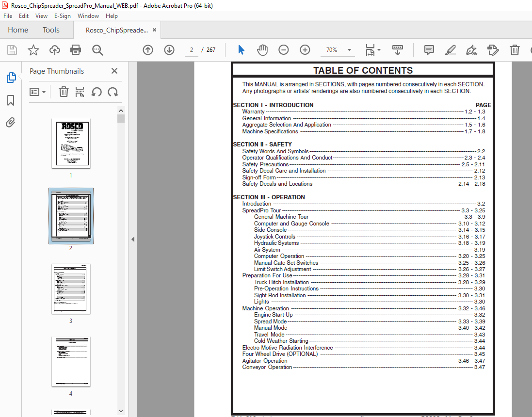The width and height of the screenshot is (532, 417).
Task: Click the thumbnails scrollbar up arrow
Action: 121,111
